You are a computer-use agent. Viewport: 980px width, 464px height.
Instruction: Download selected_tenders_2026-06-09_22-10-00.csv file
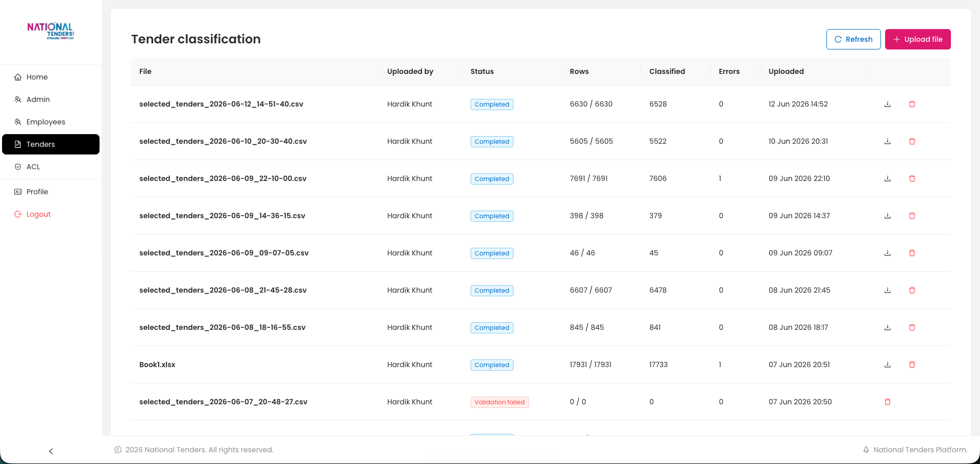point(888,178)
